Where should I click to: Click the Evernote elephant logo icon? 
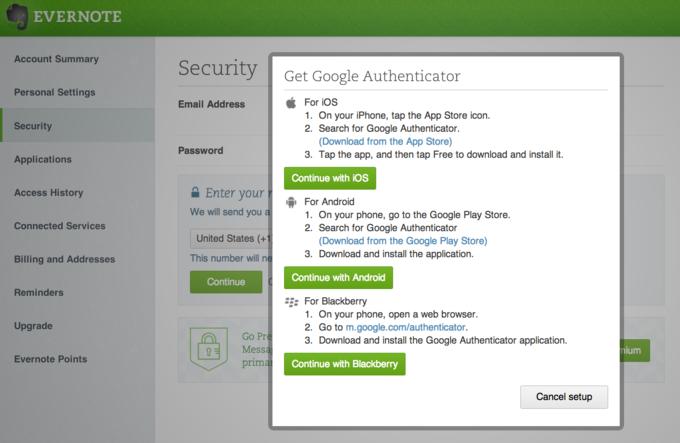tap(17, 18)
